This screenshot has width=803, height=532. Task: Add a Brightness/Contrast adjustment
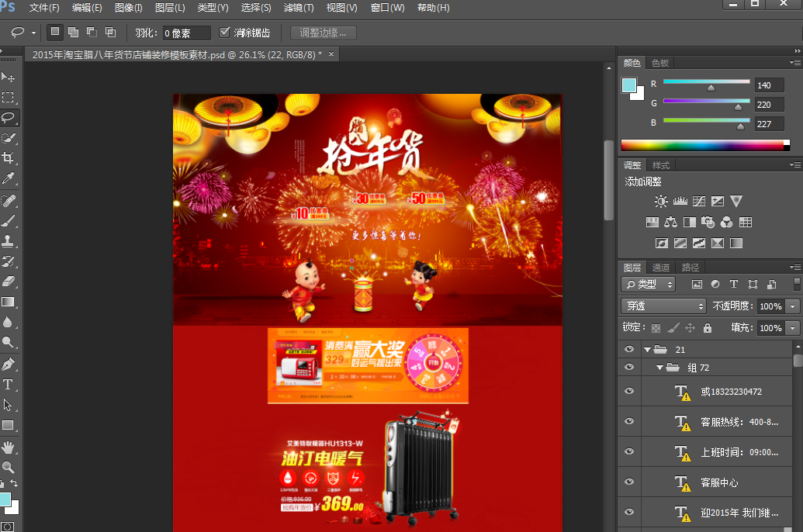tap(661, 201)
